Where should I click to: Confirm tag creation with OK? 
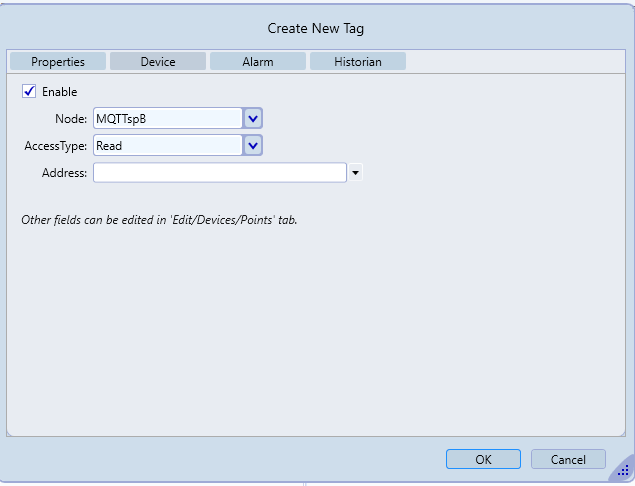click(x=483, y=460)
